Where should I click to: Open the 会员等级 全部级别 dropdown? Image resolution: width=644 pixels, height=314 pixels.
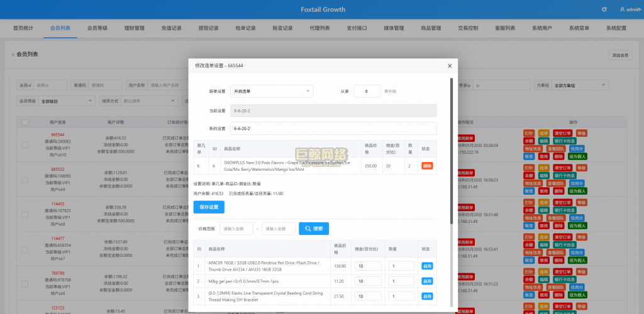pyautogui.click(x=67, y=101)
